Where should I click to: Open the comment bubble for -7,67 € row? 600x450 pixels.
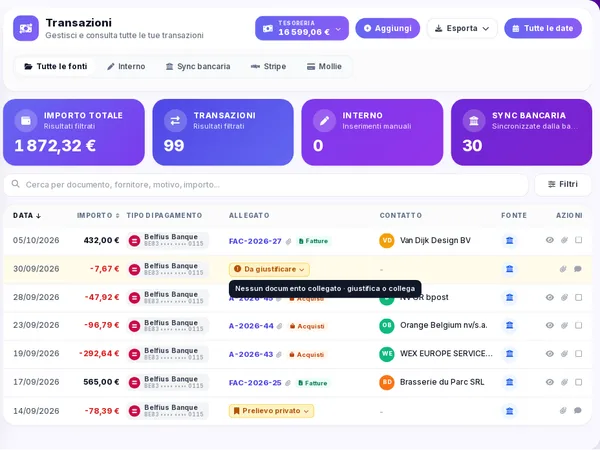coord(578,269)
